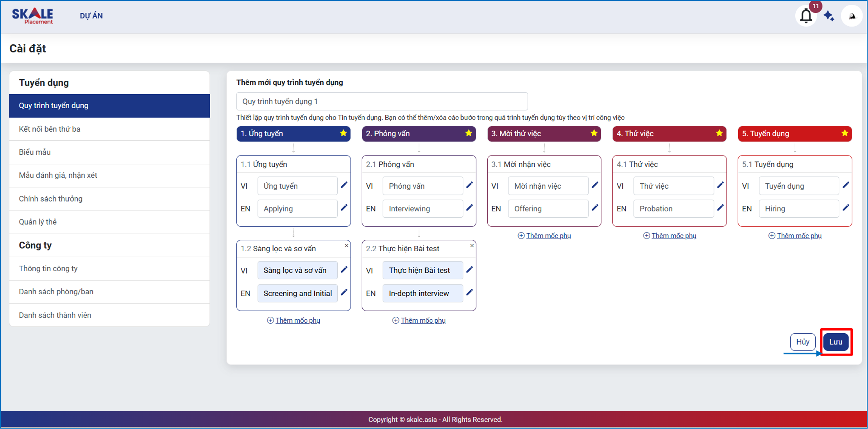This screenshot has height=429, width=868.
Task: Select Biểu mẫu in settings sidebar
Action: [35, 152]
